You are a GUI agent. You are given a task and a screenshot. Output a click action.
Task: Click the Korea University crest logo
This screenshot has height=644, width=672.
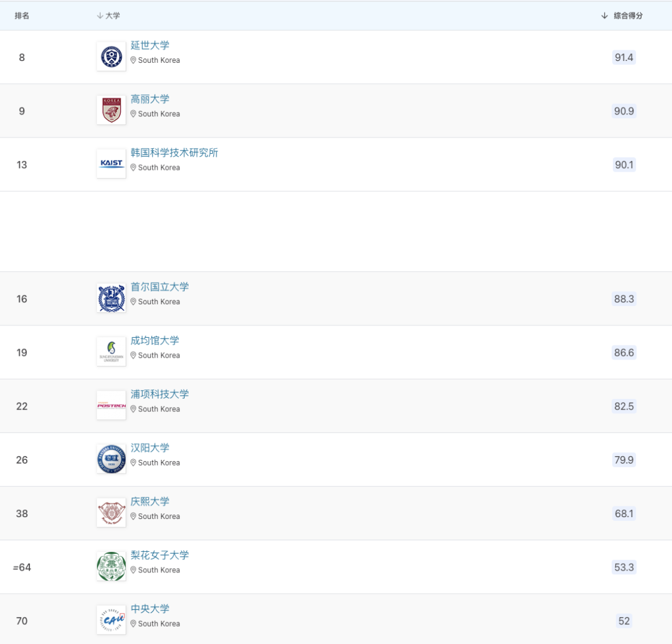pos(111,111)
